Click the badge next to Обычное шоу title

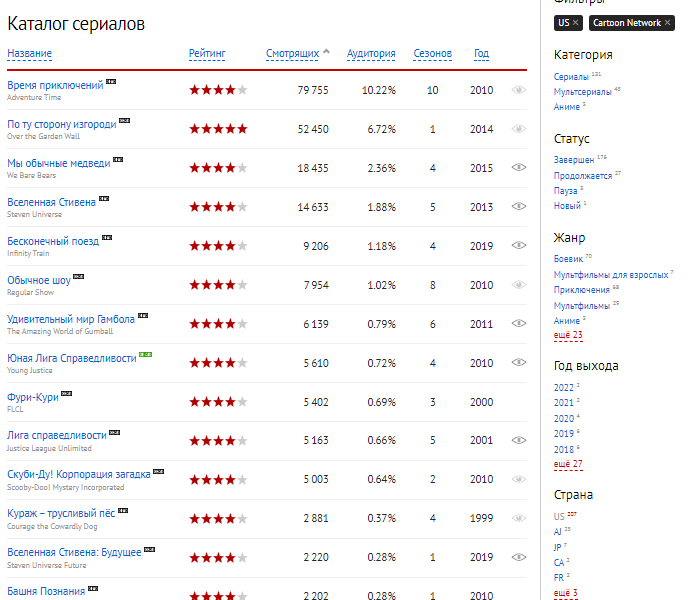[79, 276]
